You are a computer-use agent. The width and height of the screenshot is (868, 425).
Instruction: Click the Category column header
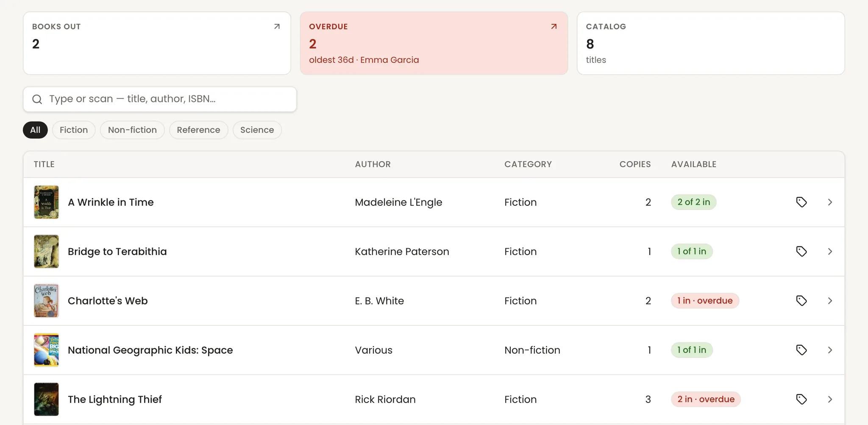coord(528,164)
